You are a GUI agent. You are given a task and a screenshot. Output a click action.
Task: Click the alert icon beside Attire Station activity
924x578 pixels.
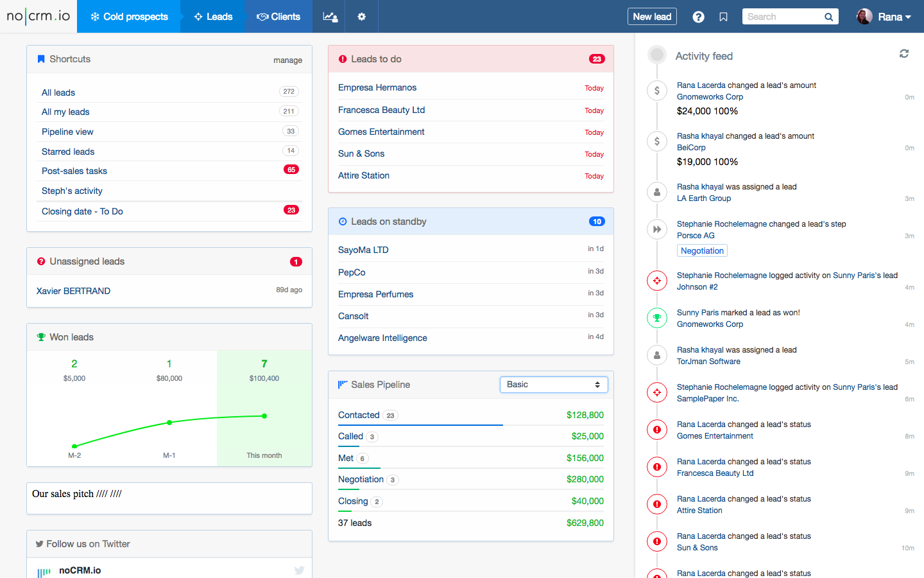tap(657, 504)
